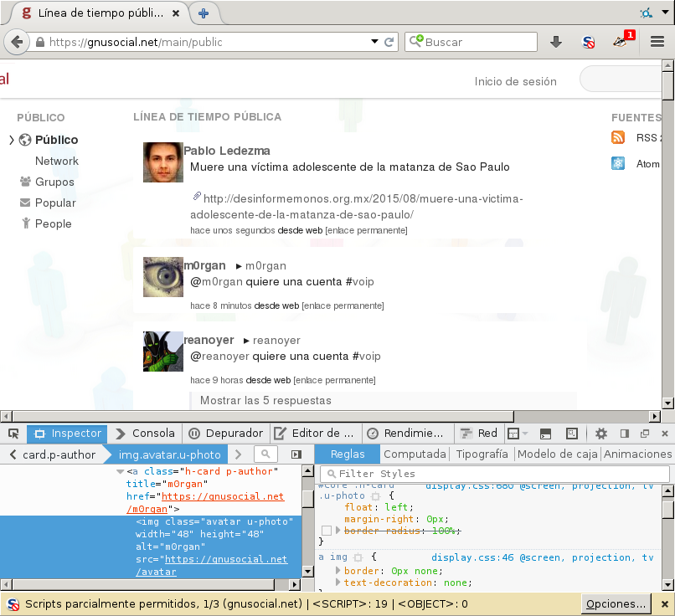The height and width of the screenshot is (616, 675).
Task: Click the markup search magnifier box
Action: (265, 454)
